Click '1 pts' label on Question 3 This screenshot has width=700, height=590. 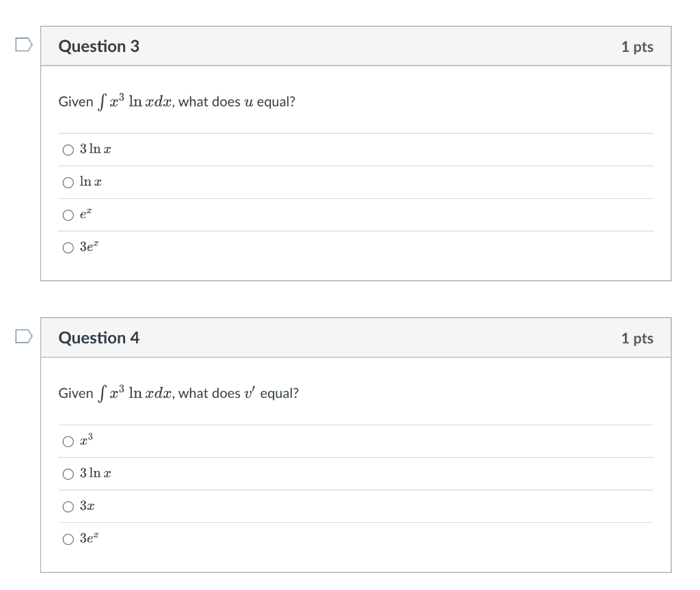point(637,47)
